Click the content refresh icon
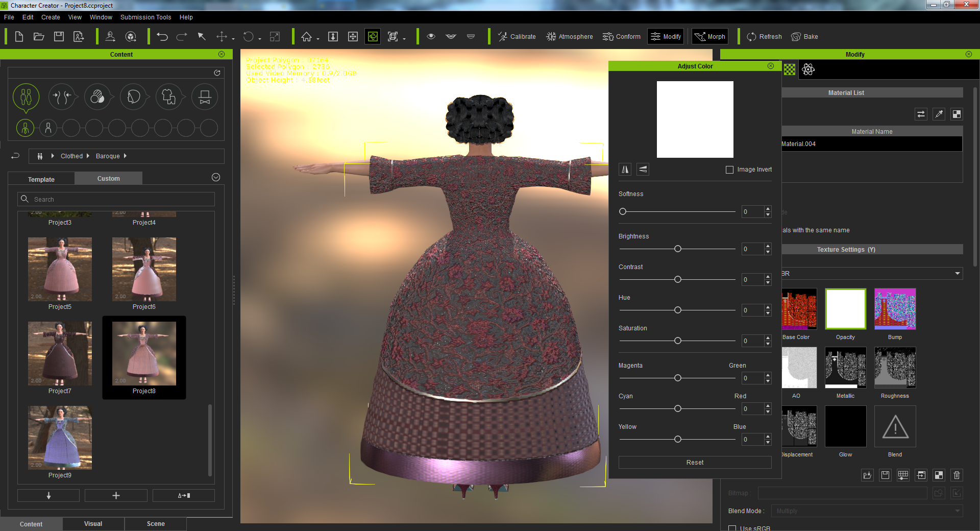The height and width of the screenshot is (531, 980). click(x=217, y=73)
